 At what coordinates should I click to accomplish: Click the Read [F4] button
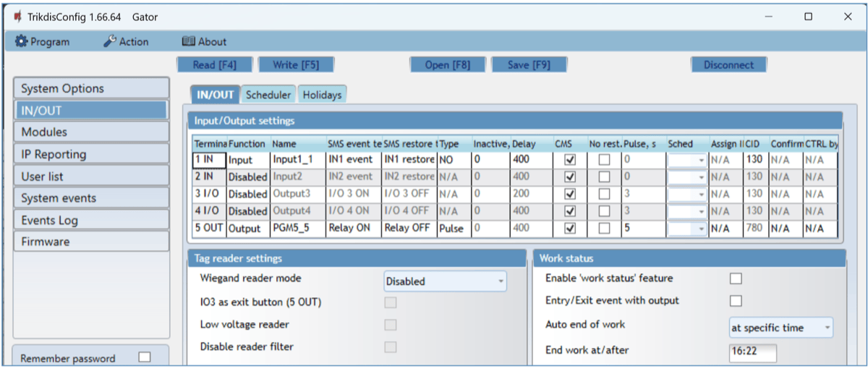pos(214,65)
